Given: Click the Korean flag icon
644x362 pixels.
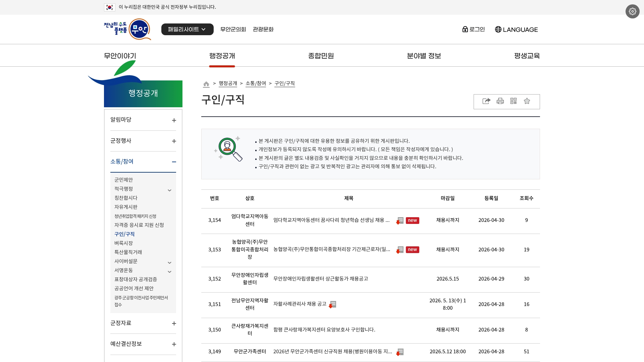Looking at the screenshot, I should pyautogui.click(x=109, y=7).
